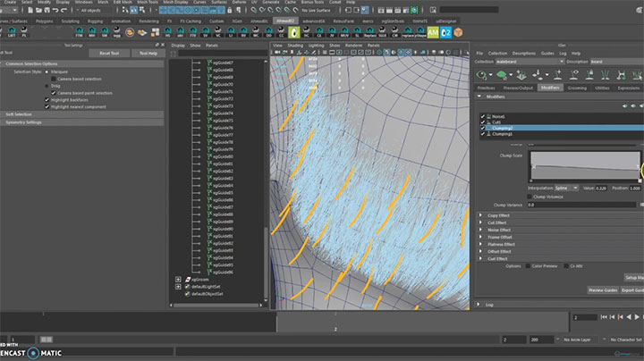The height and width of the screenshot is (361, 644).
Task: Toggle Camera based paint selection checkbox
Action: pos(54,93)
